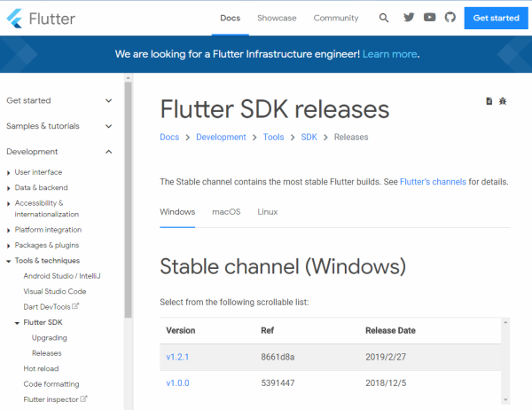Screen dimensions: 532x410
Task: Follow the Flutter's channels link
Action: [433, 182]
